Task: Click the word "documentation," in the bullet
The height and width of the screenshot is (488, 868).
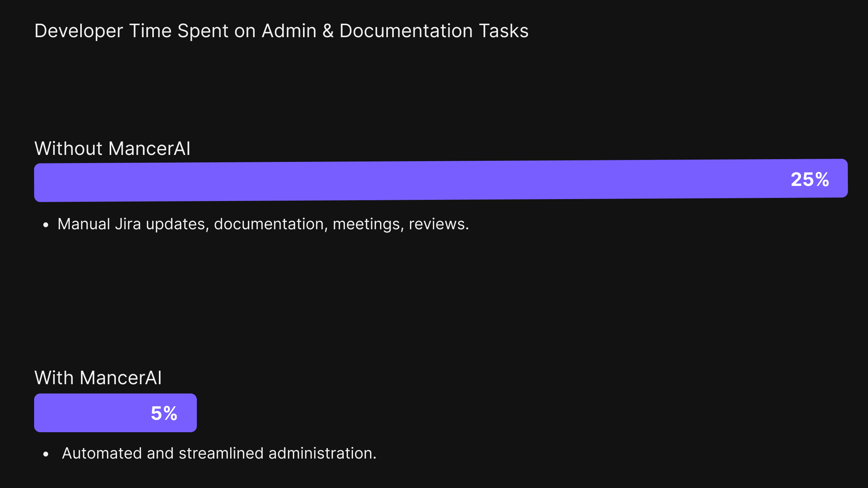Action: (x=270, y=224)
